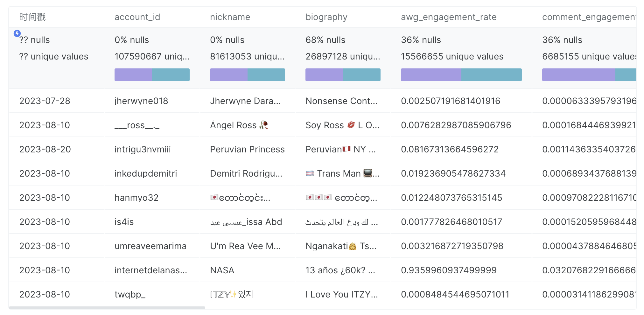
Task: Select value 0.08167313664596272
Action: point(450,149)
